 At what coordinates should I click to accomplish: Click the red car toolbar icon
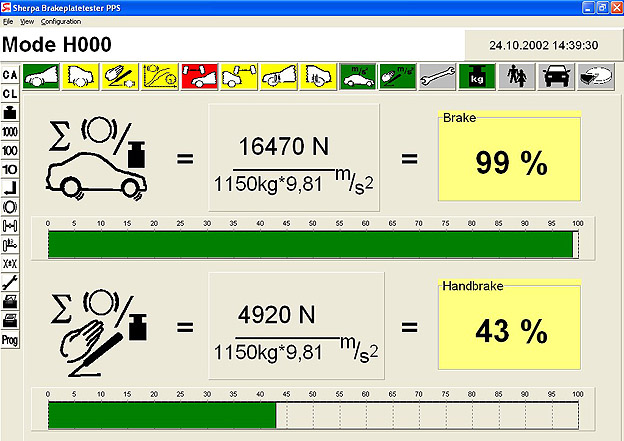tap(197, 77)
